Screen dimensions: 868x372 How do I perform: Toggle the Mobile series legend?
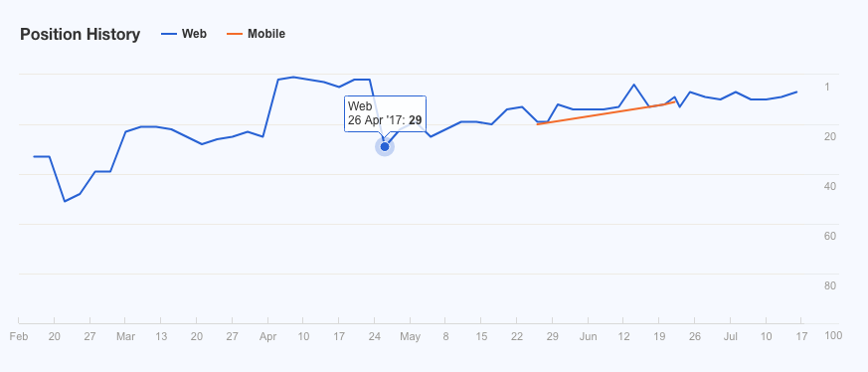tap(256, 34)
